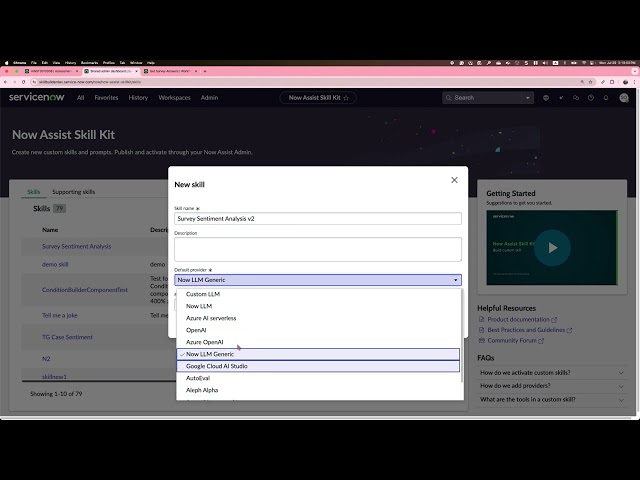Click the browser back arrow
This screenshot has height=480, width=640.
[x=5, y=82]
